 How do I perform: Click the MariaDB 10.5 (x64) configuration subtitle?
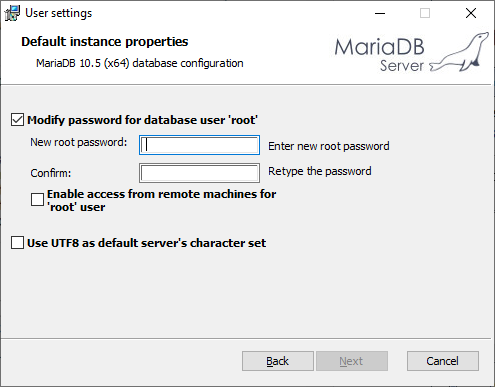[140, 63]
